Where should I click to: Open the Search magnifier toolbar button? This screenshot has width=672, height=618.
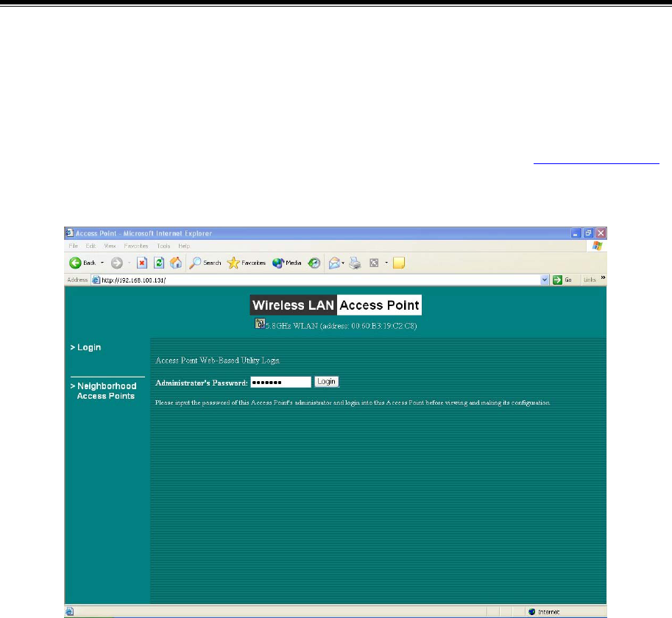click(x=205, y=263)
